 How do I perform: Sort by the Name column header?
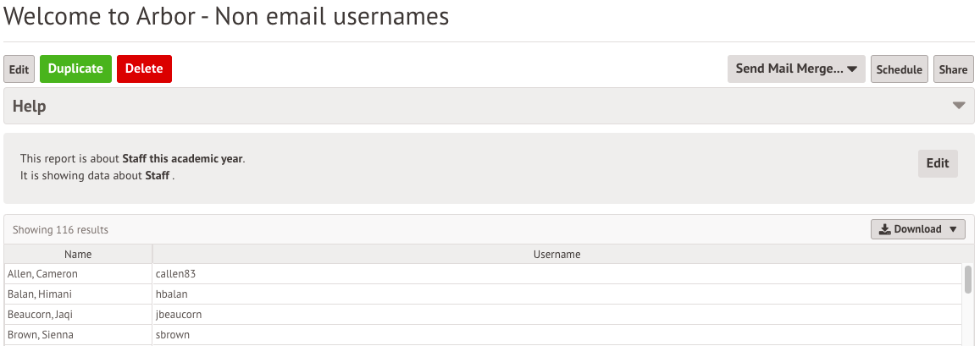tap(78, 254)
